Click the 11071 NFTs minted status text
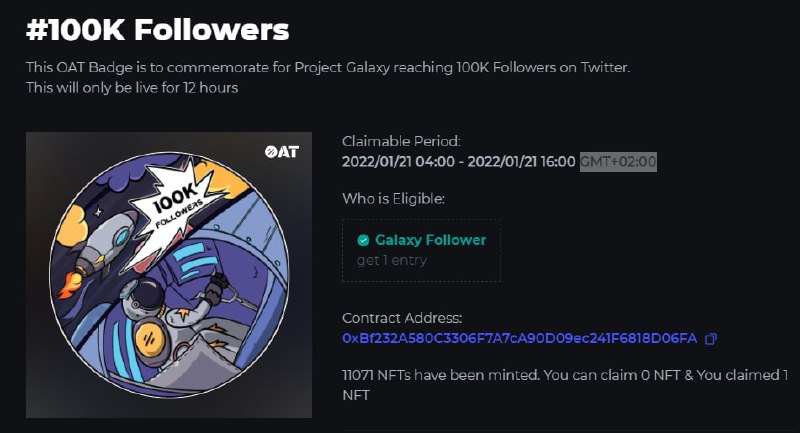The height and width of the screenshot is (433, 800). pyautogui.click(x=565, y=385)
